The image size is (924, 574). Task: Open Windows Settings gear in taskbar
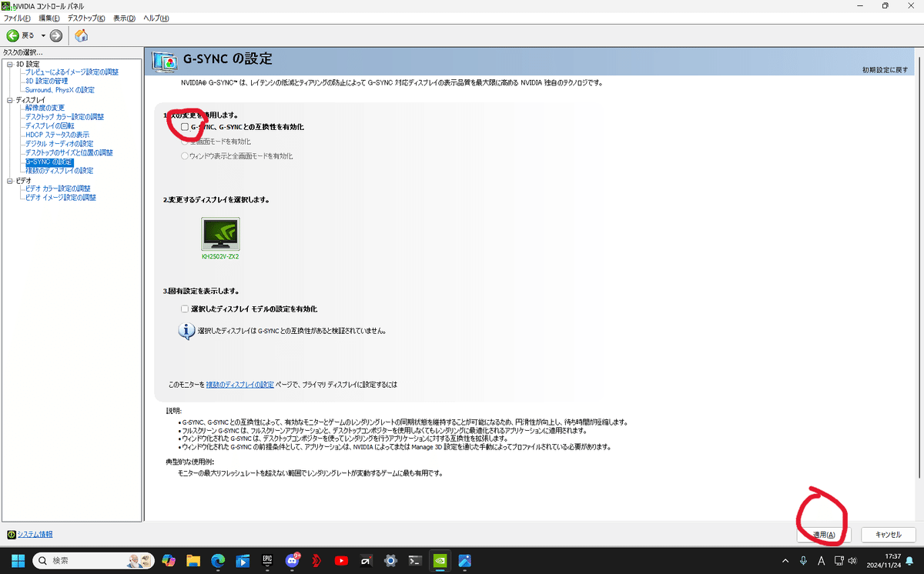390,560
